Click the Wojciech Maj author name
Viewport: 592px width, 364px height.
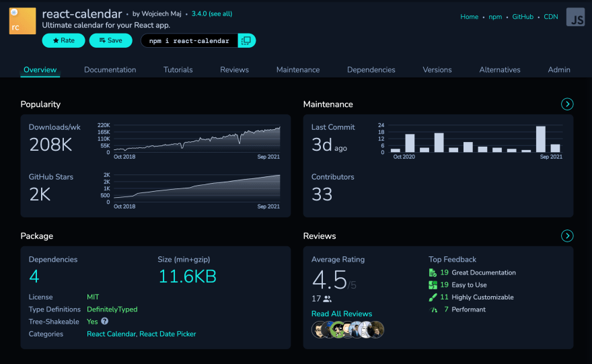pos(161,13)
